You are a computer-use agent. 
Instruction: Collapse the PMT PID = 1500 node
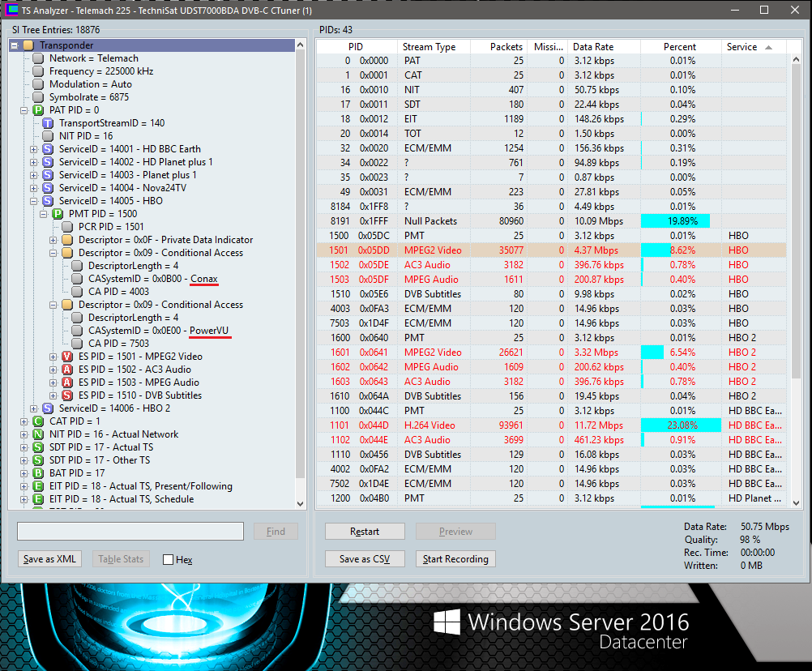[44, 214]
